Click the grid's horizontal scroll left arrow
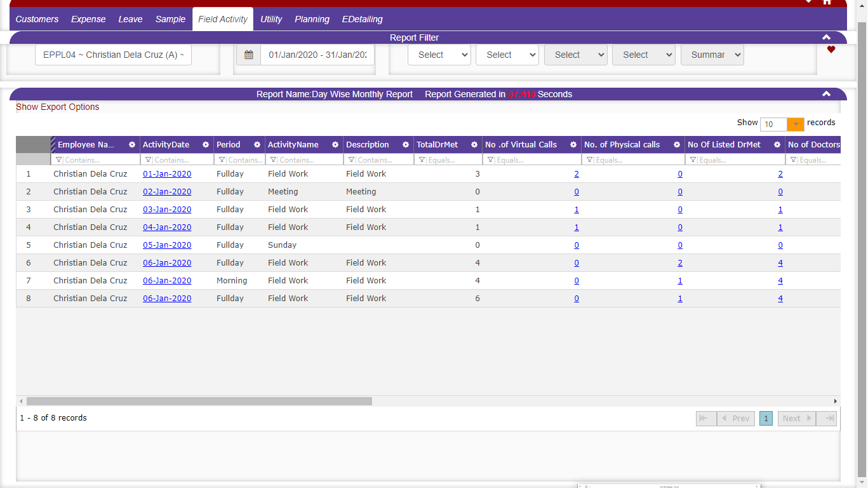 (x=21, y=402)
